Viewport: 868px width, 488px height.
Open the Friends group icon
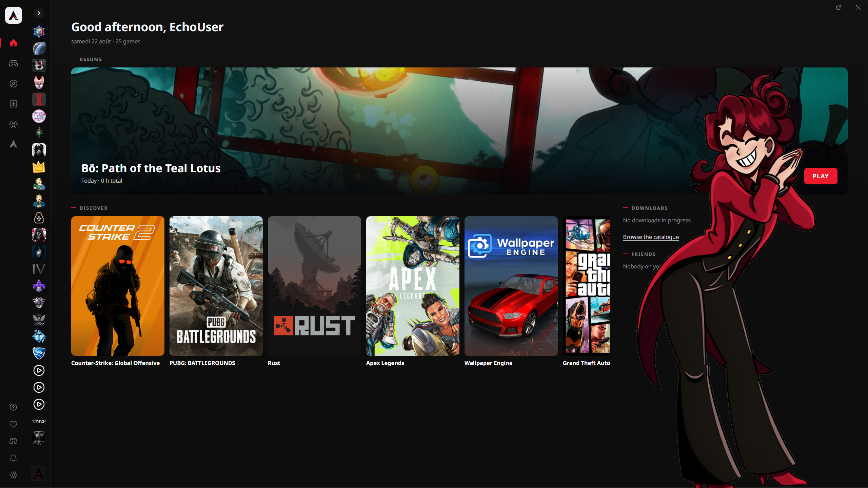(14, 124)
